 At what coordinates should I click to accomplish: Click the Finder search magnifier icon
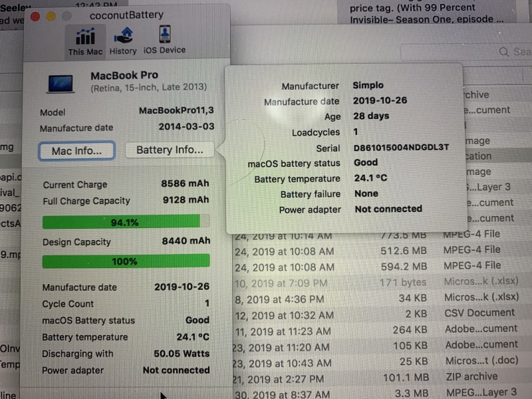(x=504, y=52)
